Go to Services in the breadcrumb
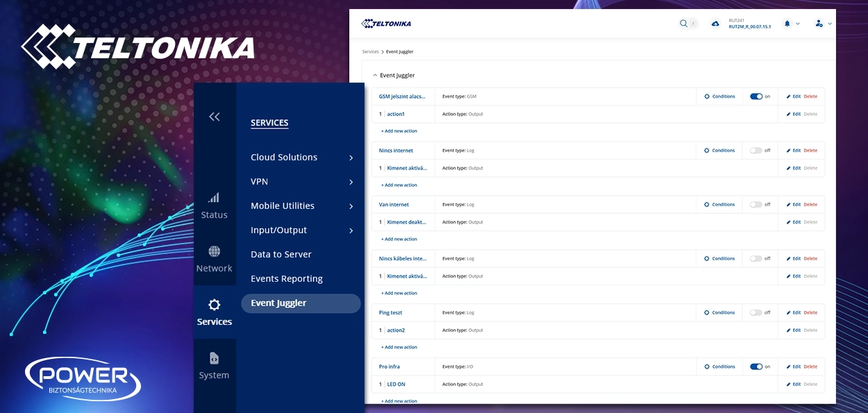Viewport: 868px width, 413px height. pos(371,52)
